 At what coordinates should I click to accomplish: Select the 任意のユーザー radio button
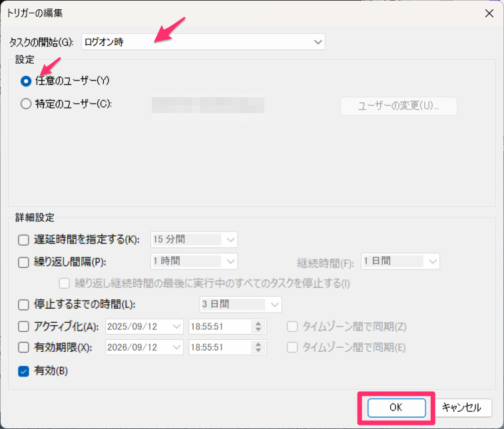(x=26, y=80)
